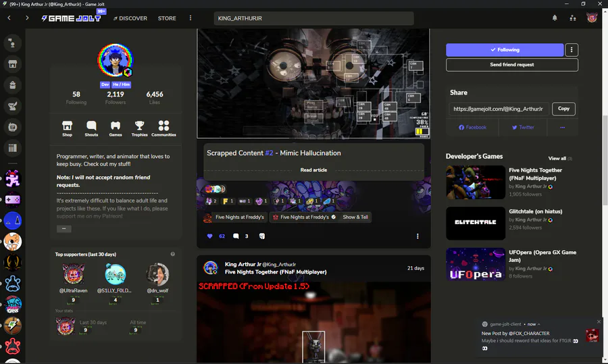Open the sidebar library shelf icon
This screenshot has width=608, height=364.
click(12, 148)
